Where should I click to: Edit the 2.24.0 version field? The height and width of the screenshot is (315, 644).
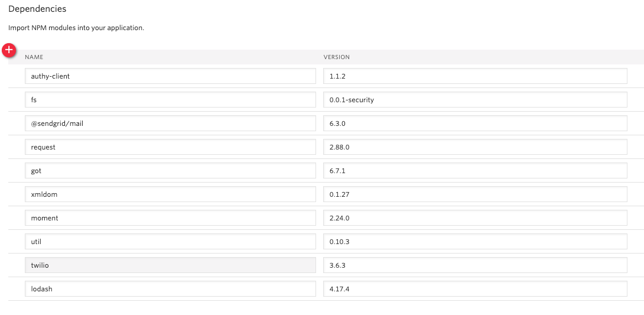point(475,218)
